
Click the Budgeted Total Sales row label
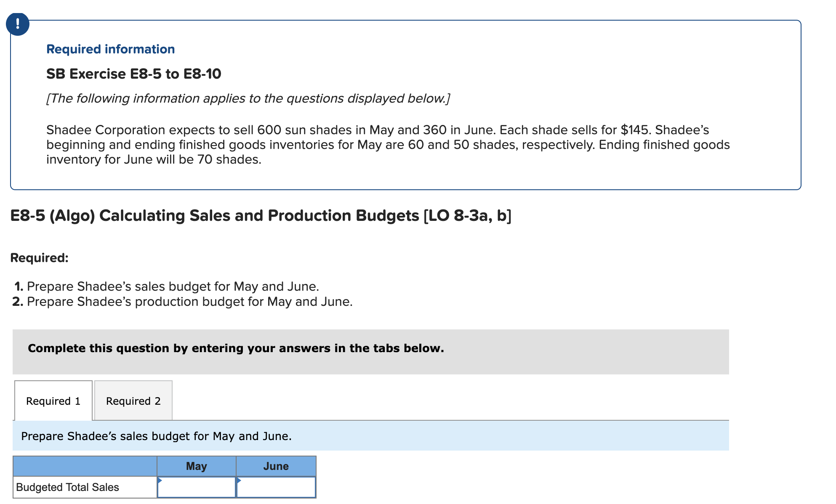pyautogui.click(x=67, y=487)
